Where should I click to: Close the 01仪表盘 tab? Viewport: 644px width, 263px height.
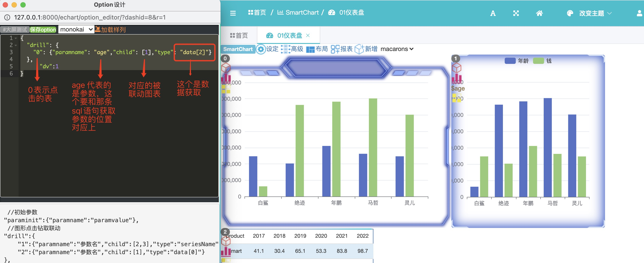tap(308, 35)
